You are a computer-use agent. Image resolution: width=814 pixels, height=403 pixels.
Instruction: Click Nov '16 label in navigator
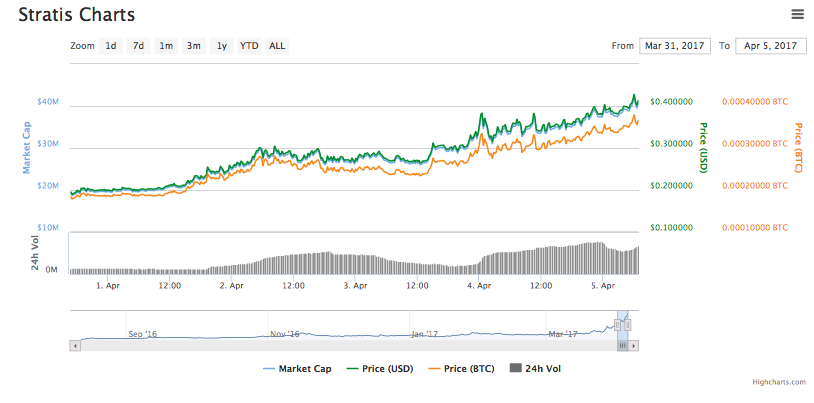284,334
